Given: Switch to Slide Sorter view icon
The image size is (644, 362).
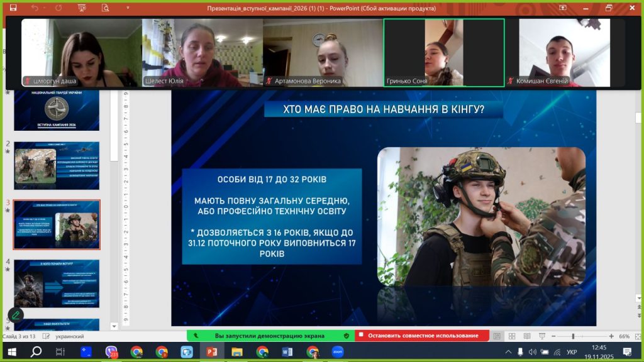Looking at the screenshot, I should (x=513, y=336).
